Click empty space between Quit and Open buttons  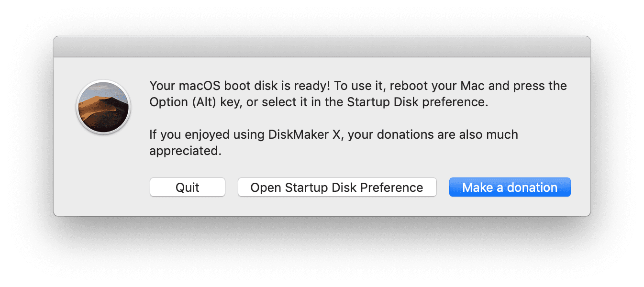232,187
